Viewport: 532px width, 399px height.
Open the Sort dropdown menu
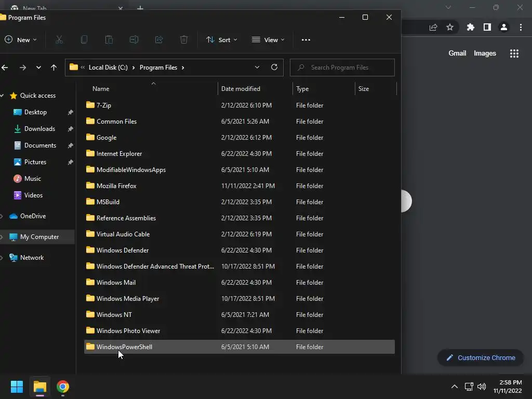pyautogui.click(x=221, y=39)
